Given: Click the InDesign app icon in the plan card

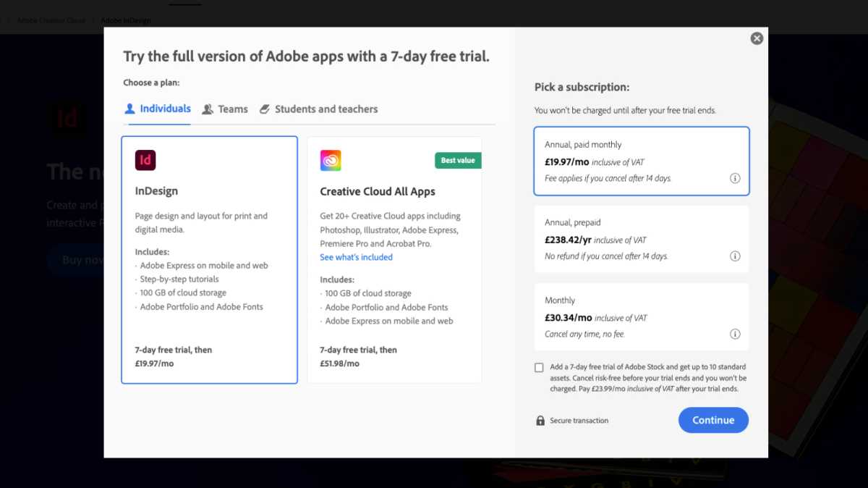Looking at the screenshot, I should point(145,160).
